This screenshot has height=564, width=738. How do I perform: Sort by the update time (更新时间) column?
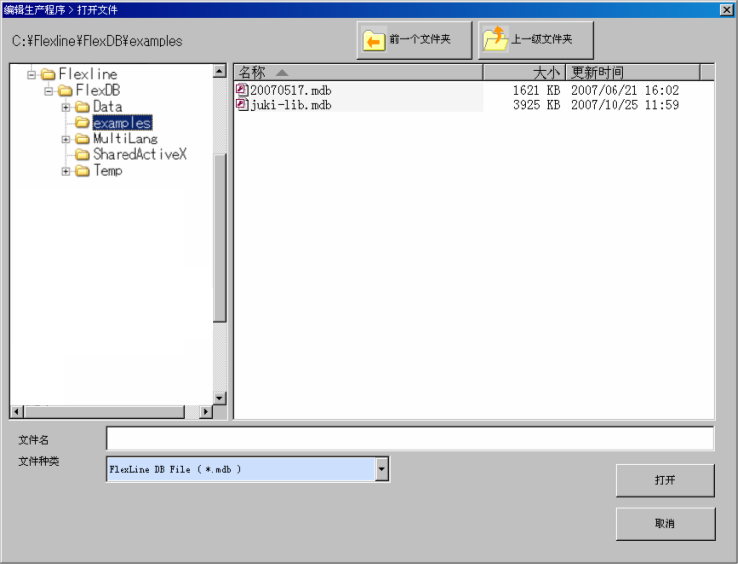(x=633, y=73)
